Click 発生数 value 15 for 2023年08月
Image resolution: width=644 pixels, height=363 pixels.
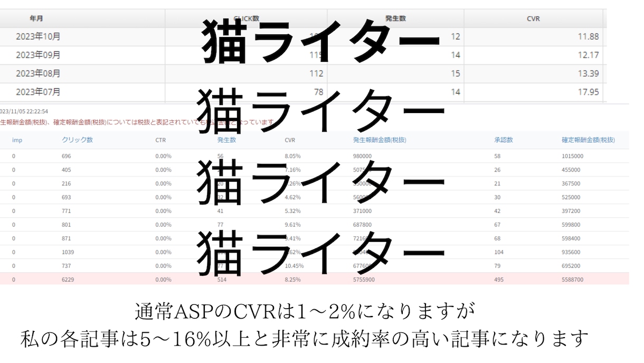[x=456, y=73]
